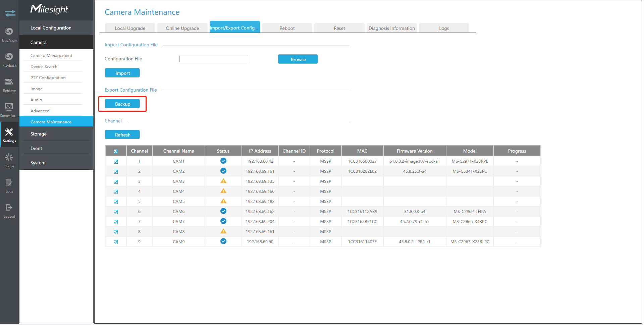The image size is (644, 325).
Task: Switch to the Online Upgrade tab
Action: [x=182, y=28]
